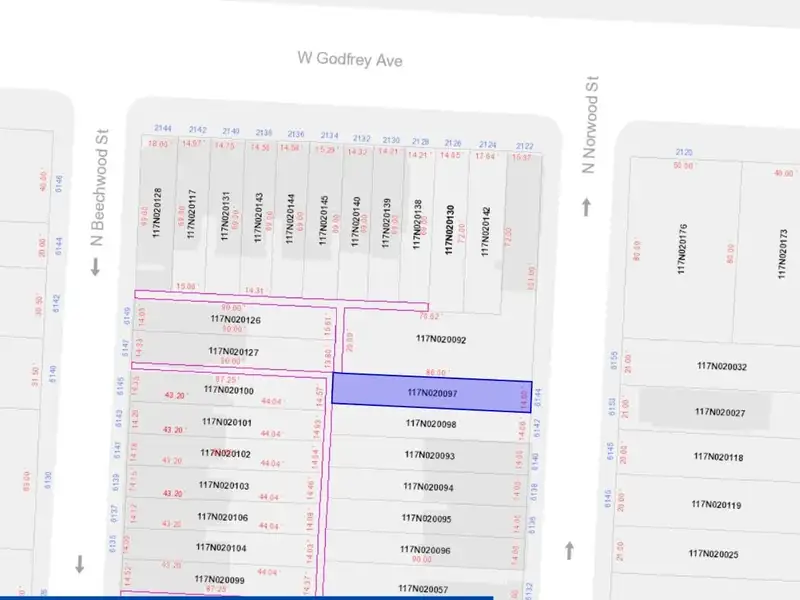Select parcel 117N020142

coord(486,228)
